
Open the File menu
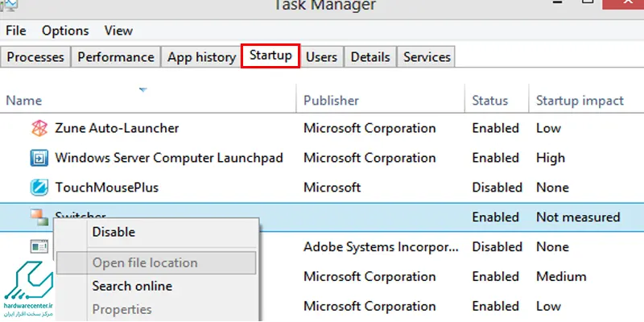point(16,31)
